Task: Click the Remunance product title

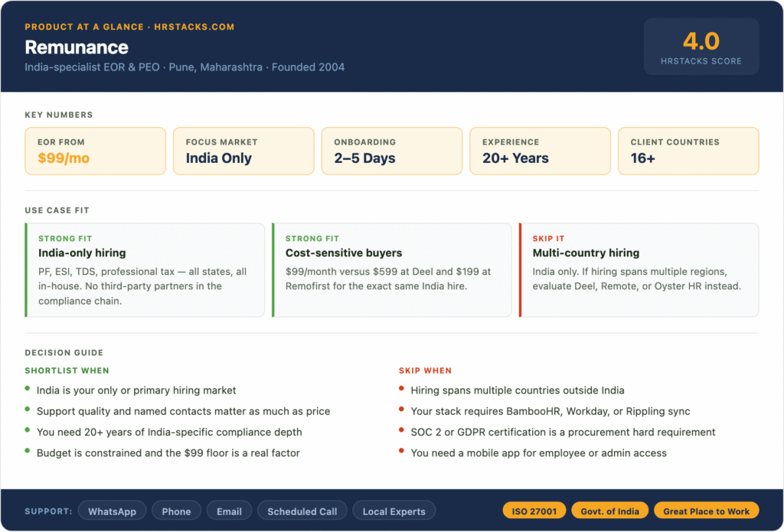Action: coord(77,47)
